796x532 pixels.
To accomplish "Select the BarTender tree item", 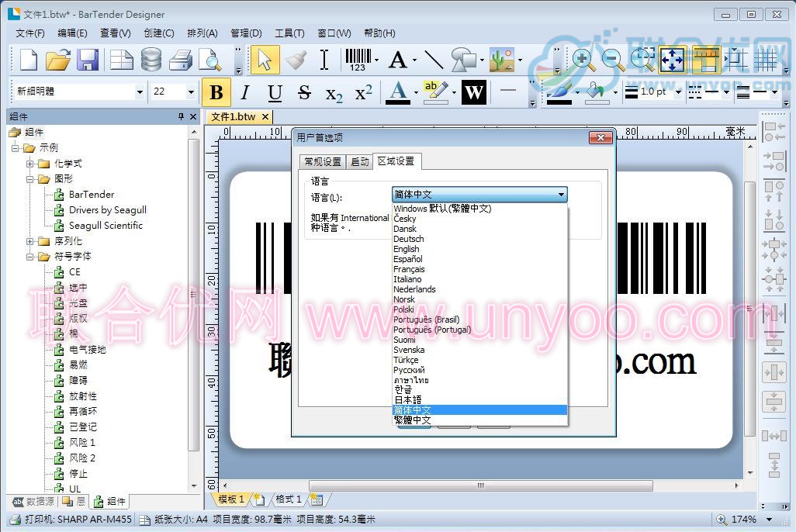I will (92, 195).
